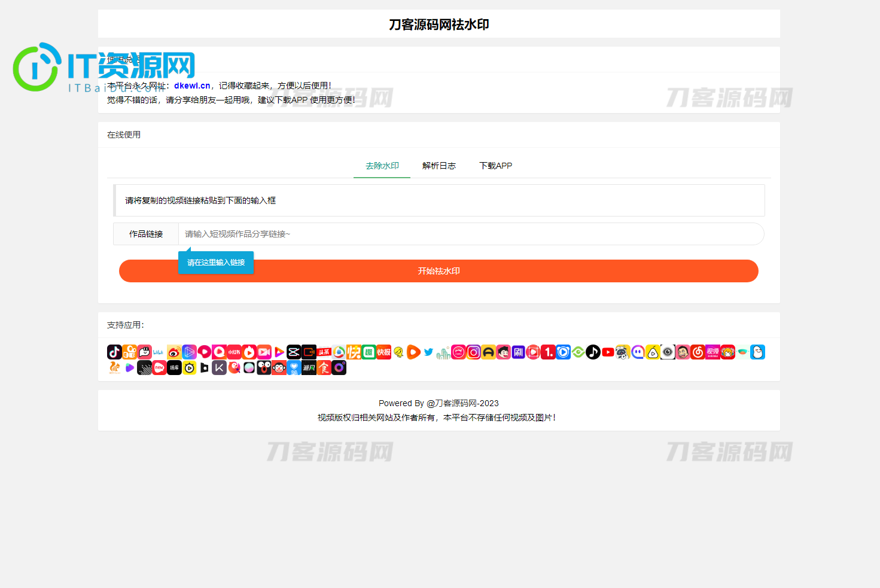Click the TikTok/Douyin app icon
880x588 pixels.
coord(114,352)
